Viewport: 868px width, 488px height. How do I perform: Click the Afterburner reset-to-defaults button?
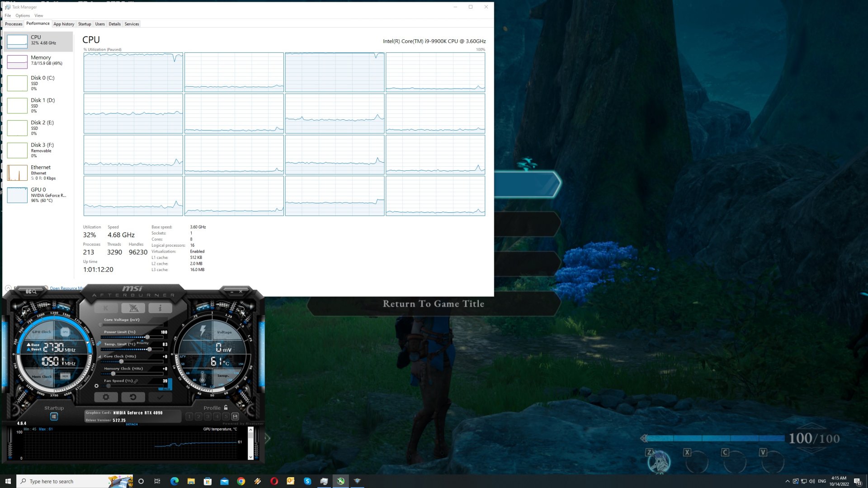coord(133,397)
